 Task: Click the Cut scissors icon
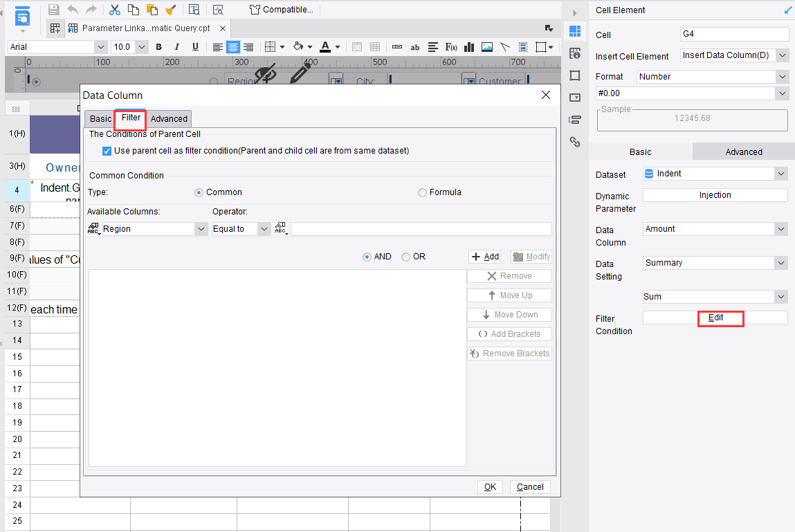coord(115,9)
